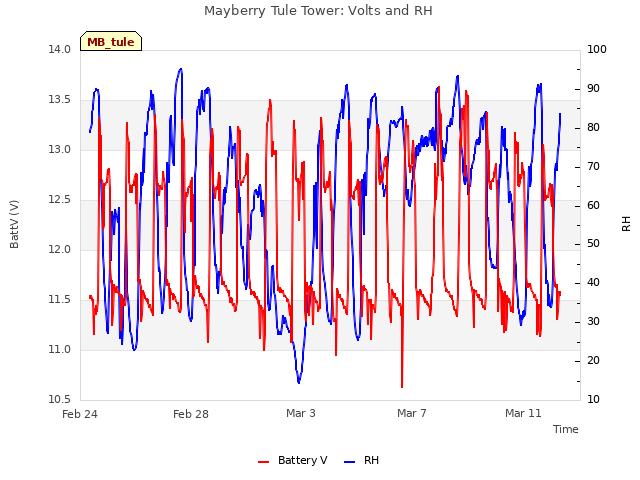Click the Feb 24 date tick label
The image size is (640, 480).
tap(80, 414)
